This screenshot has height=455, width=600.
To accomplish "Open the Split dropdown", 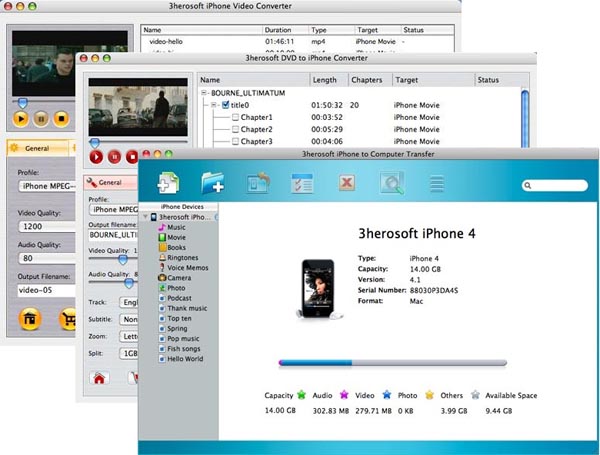I will pos(129,353).
